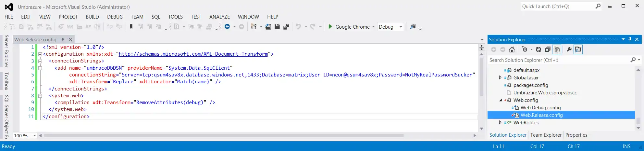Click the Collapse All icon in Solution Explorer
Screen dimensions: 644x151
548,49
